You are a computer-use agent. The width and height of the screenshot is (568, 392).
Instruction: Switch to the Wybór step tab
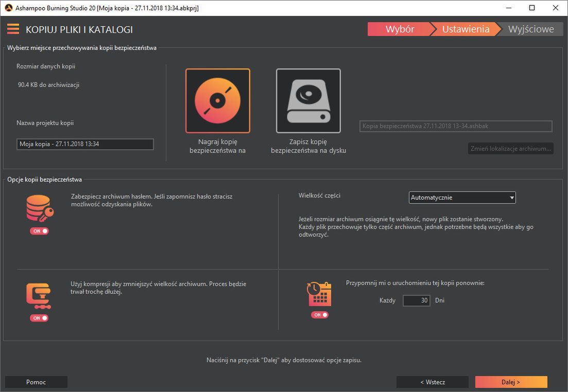point(400,29)
